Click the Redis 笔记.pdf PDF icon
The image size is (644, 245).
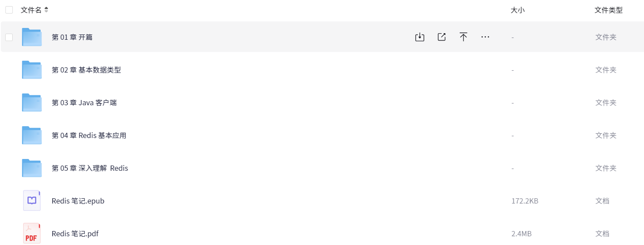point(32,234)
